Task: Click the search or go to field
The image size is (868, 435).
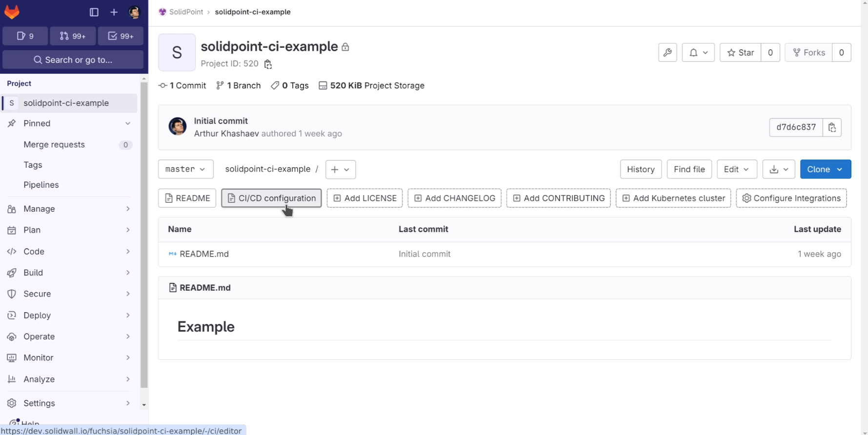Action: click(x=73, y=59)
